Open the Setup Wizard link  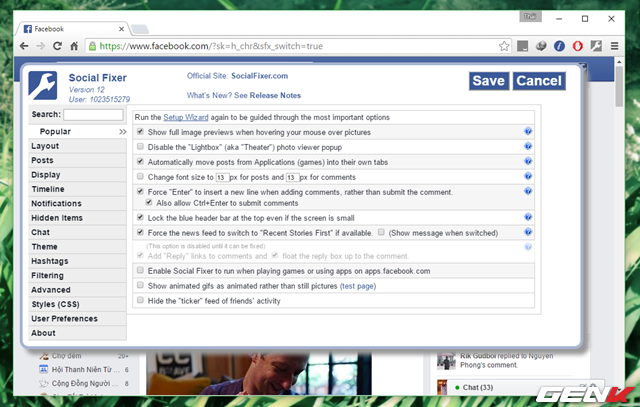(x=186, y=117)
